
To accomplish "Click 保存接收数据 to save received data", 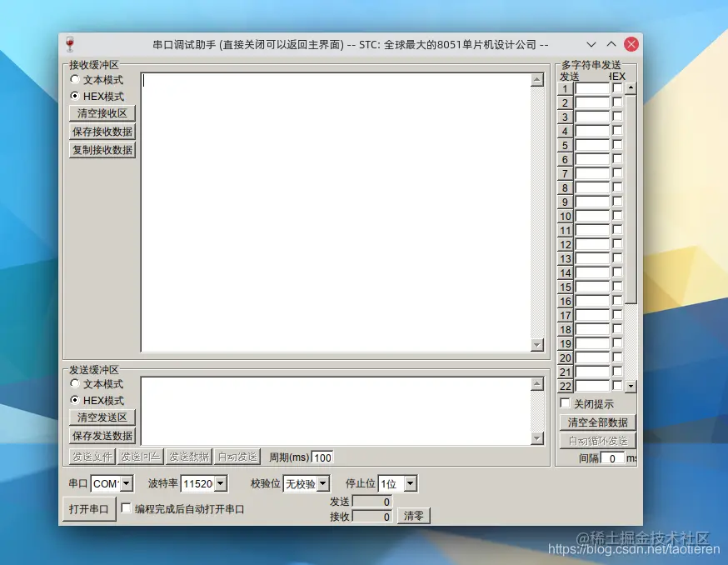I will pos(102,132).
